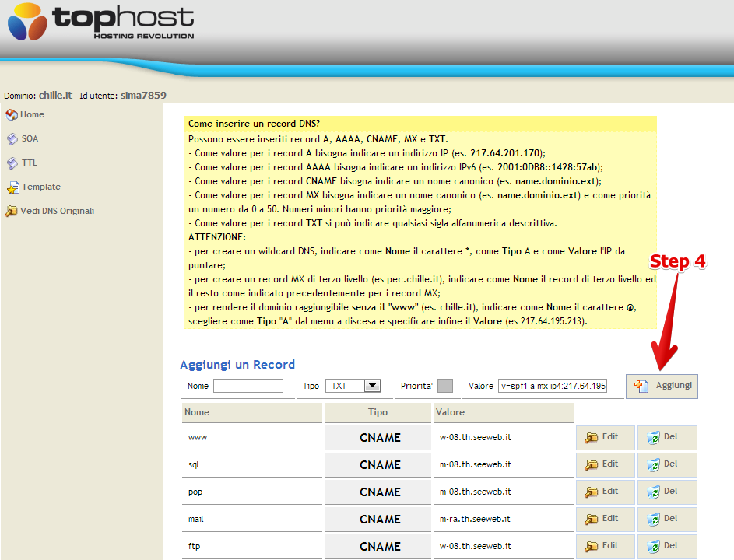
Task: Click the Priorita' input box
Action: point(443,386)
